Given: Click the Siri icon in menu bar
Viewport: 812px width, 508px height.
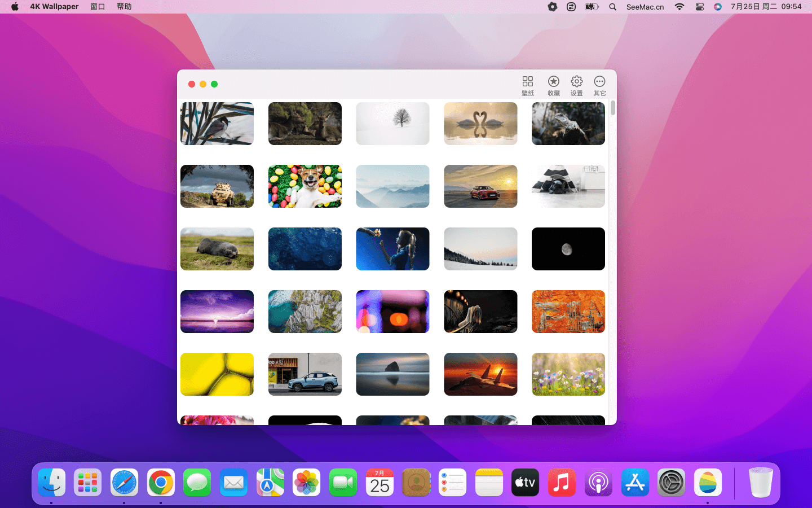Looking at the screenshot, I should click(x=717, y=7).
